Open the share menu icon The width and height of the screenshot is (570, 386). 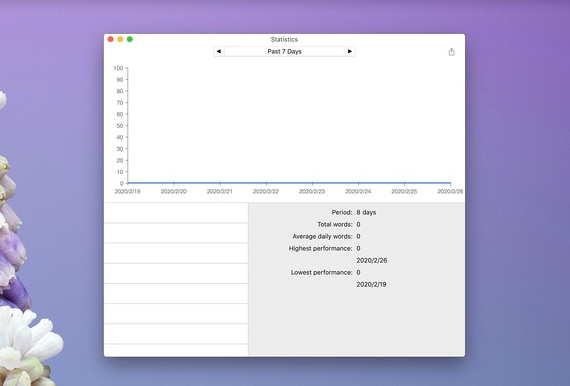[x=451, y=52]
